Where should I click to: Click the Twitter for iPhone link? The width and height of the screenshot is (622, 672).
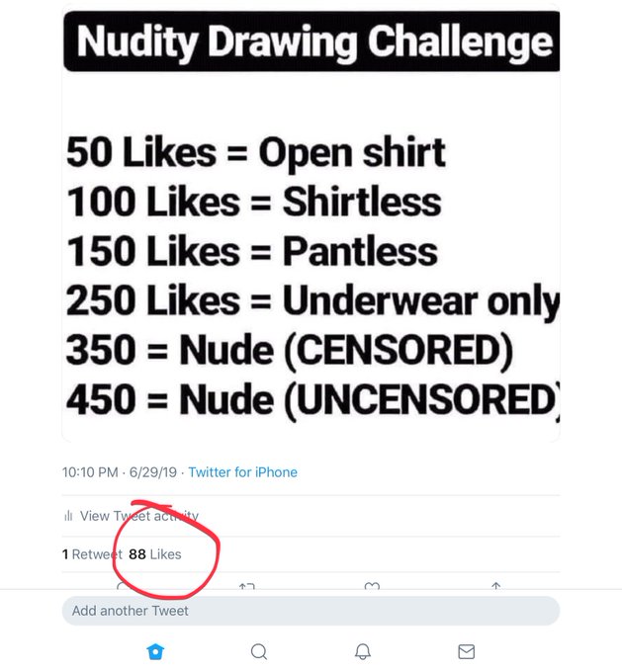point(243,472)
